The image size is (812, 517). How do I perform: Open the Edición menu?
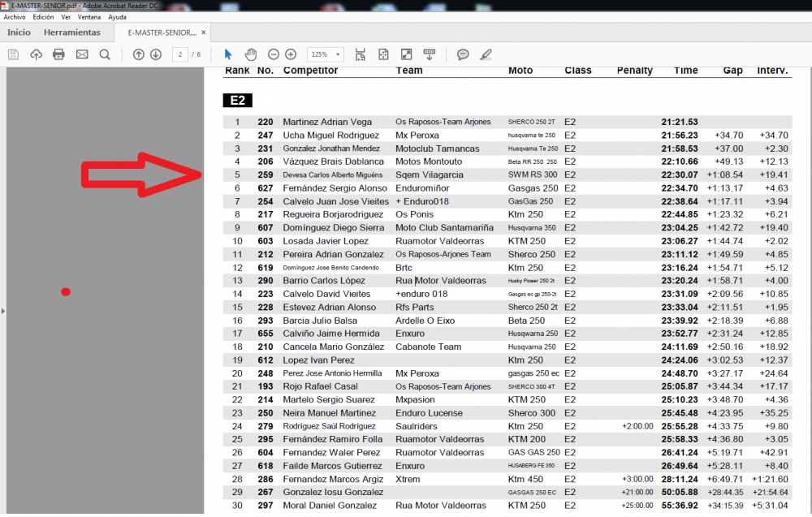[43, 17]
